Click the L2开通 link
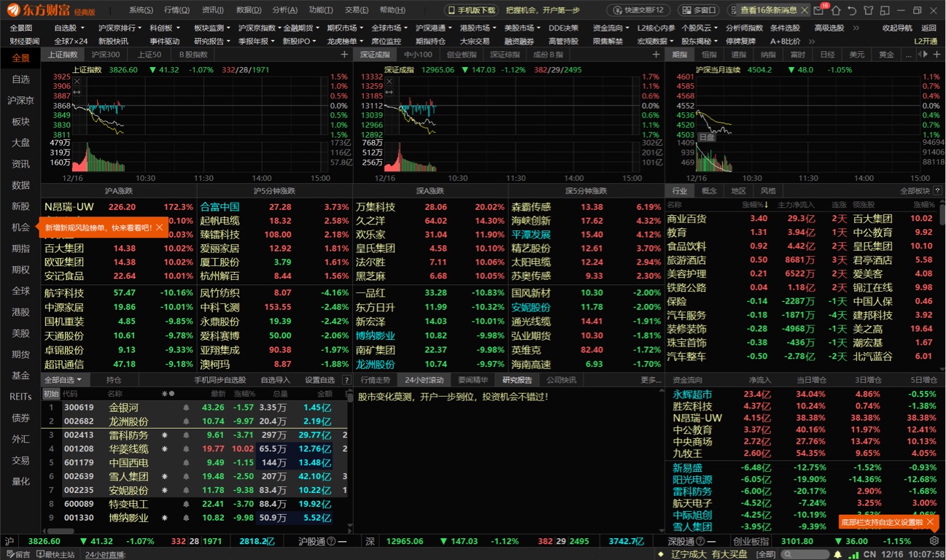The height and width of the screenshot is (560, 946). 926,42
